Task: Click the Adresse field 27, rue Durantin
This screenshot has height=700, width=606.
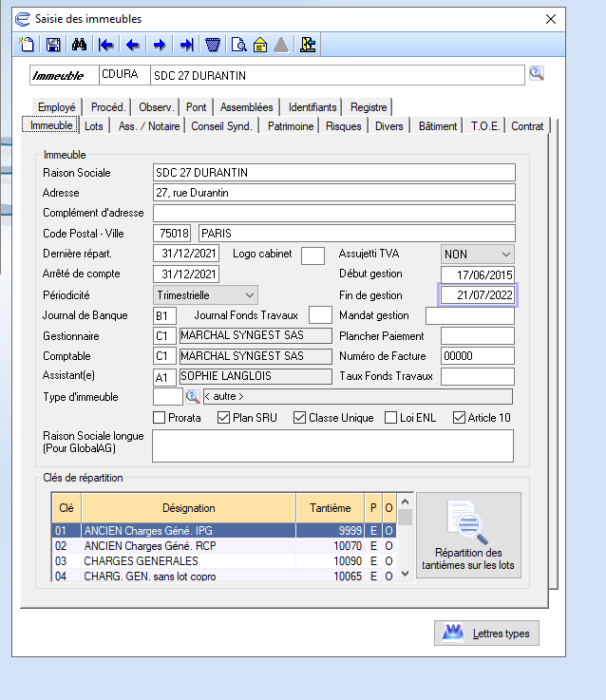Action: [334, 193]
